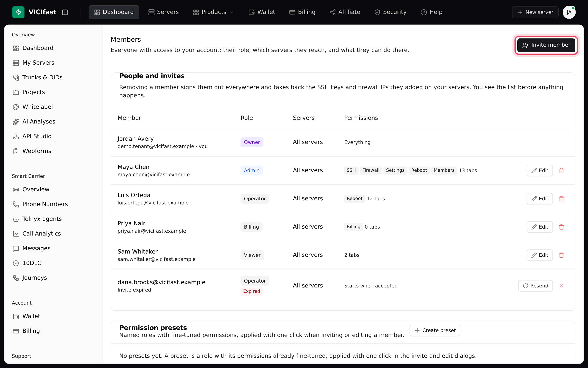
Task: Click the Permissions column header
Action: (x=361, y=118)
